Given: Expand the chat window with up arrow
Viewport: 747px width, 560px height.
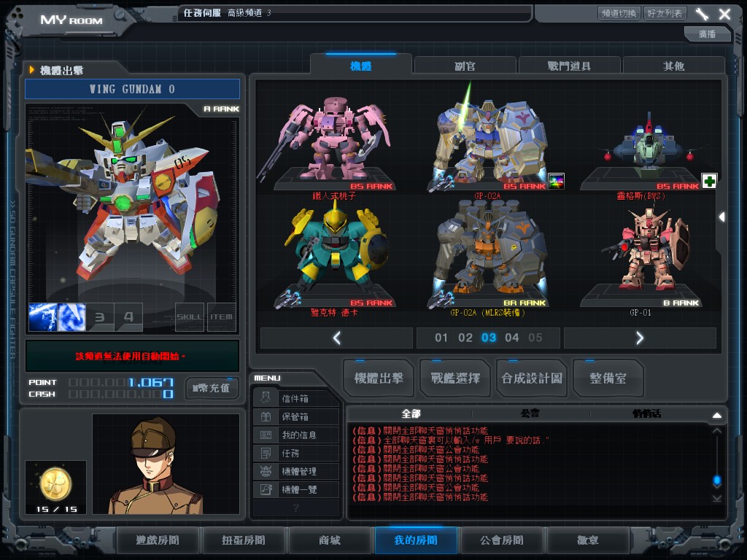Looking at the screenshot, I should [x=717, y=415].
